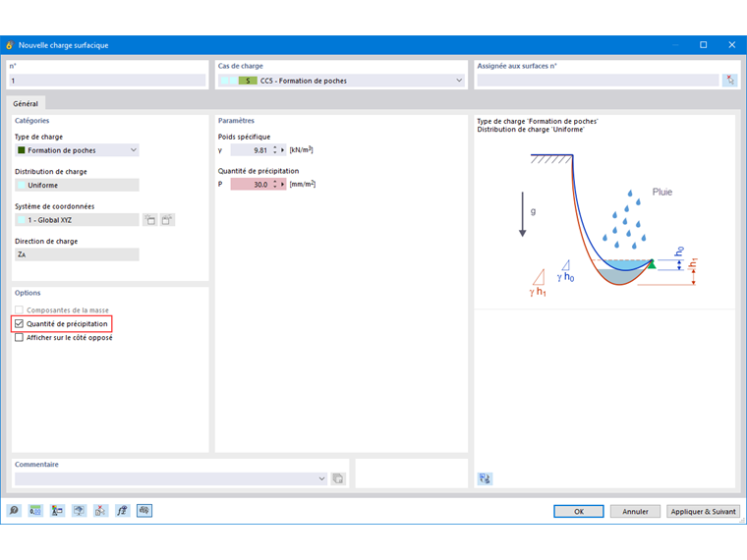747x560 pixels.
Task: Switch to the Général tab
Action: tap(26, 103)
